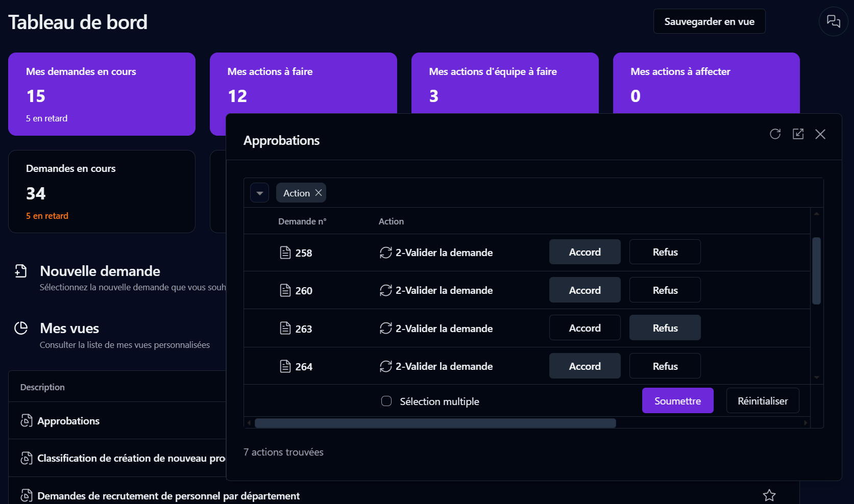854x504 pixels.
Task: Expand the filter dropdown arrow
Action: 259,193
